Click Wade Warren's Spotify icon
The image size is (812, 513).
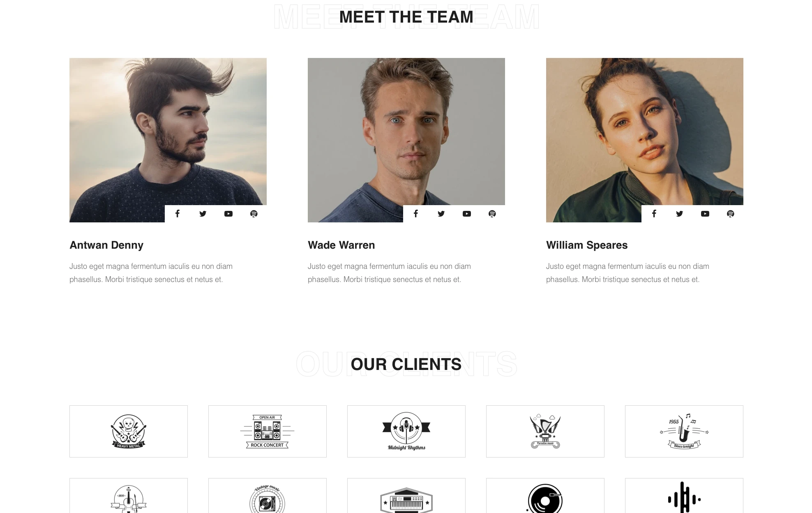pos(492,214)
